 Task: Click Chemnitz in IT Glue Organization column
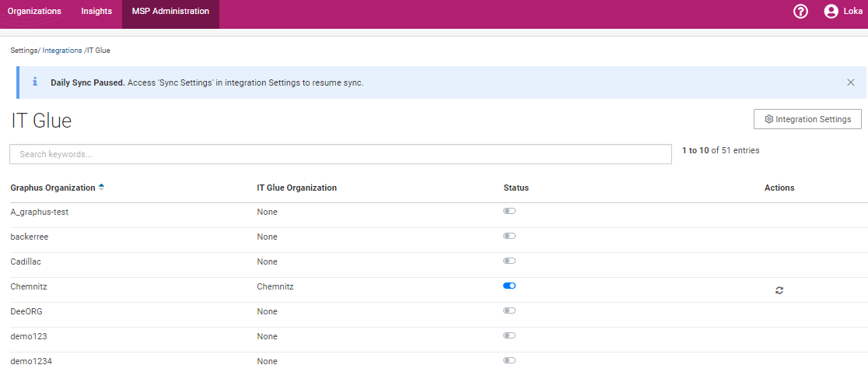tap(275, 286)
